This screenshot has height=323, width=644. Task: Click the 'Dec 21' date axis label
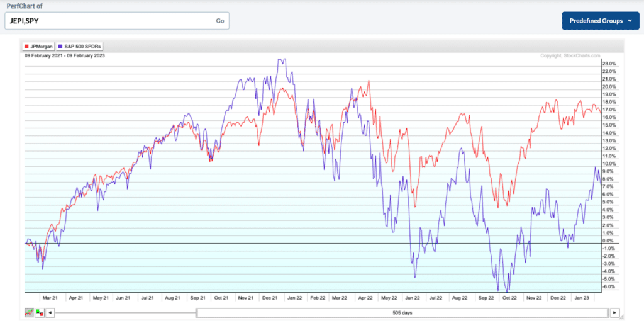pos(269,298)
